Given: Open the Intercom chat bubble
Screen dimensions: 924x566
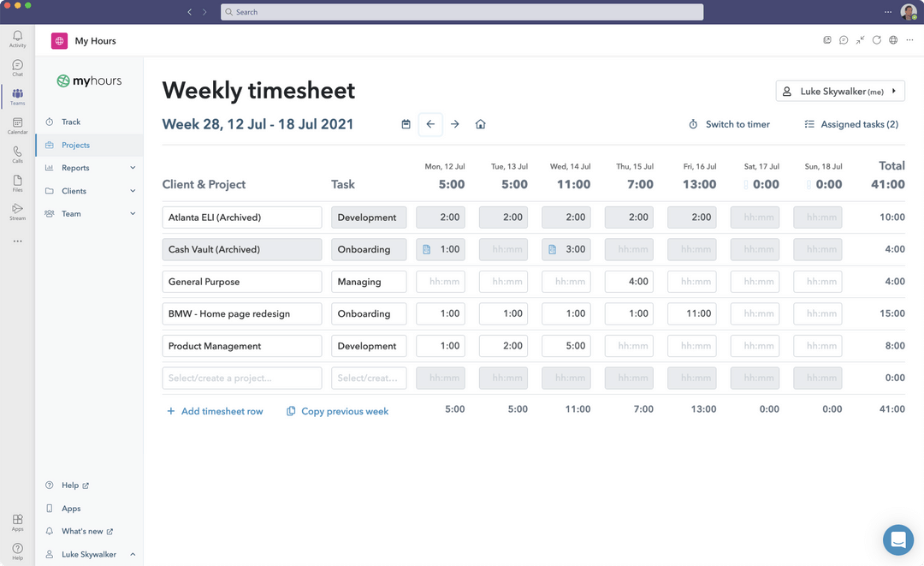Looking at the screenshot, I should click(897, 539).
